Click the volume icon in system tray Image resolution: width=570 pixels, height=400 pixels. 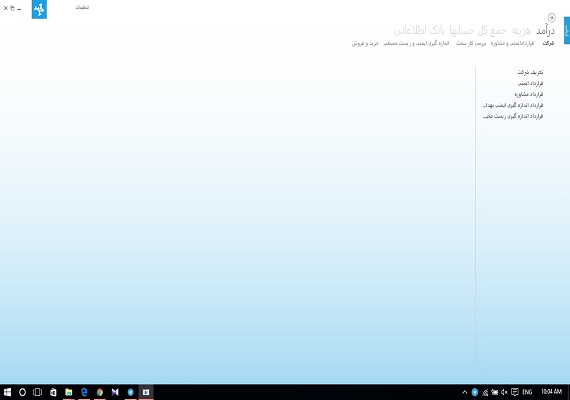[504, 392]
